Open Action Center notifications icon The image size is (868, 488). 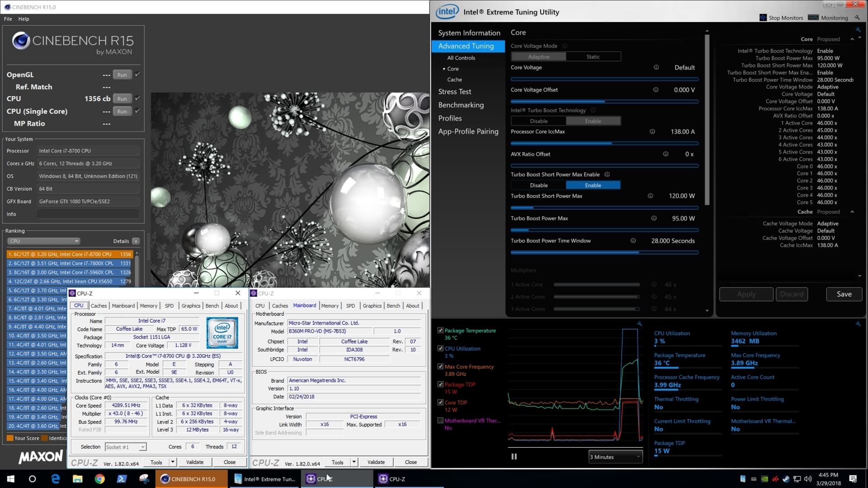[x=853, y=479]
